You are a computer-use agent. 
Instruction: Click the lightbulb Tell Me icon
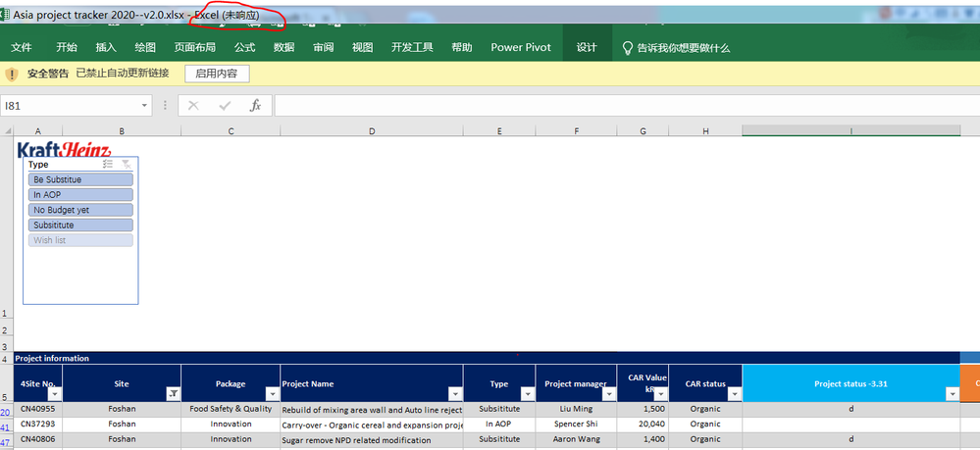click(628, 48)
